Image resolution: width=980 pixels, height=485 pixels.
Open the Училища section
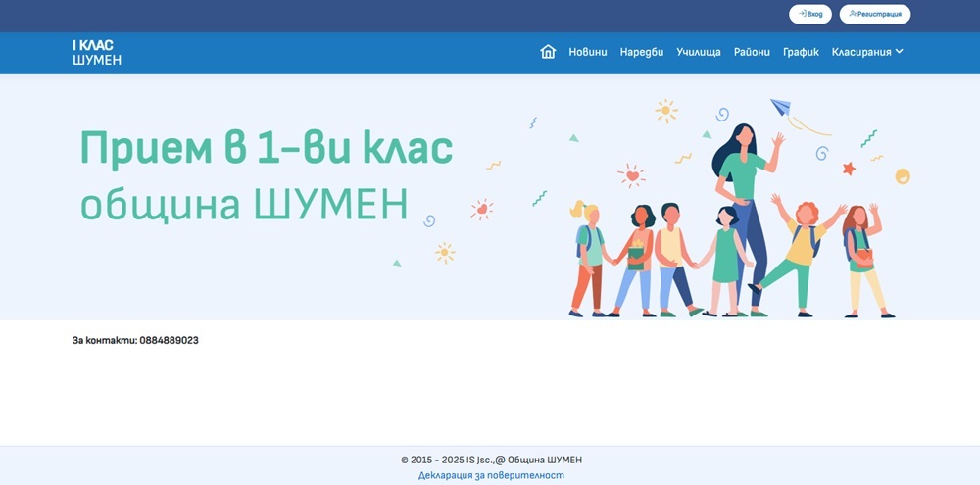coord(699,52)
